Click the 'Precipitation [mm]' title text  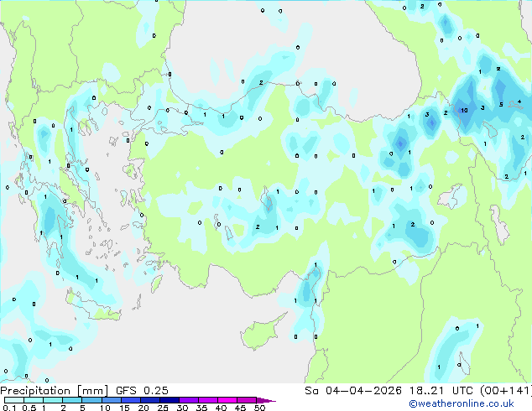tap(54, 391)
